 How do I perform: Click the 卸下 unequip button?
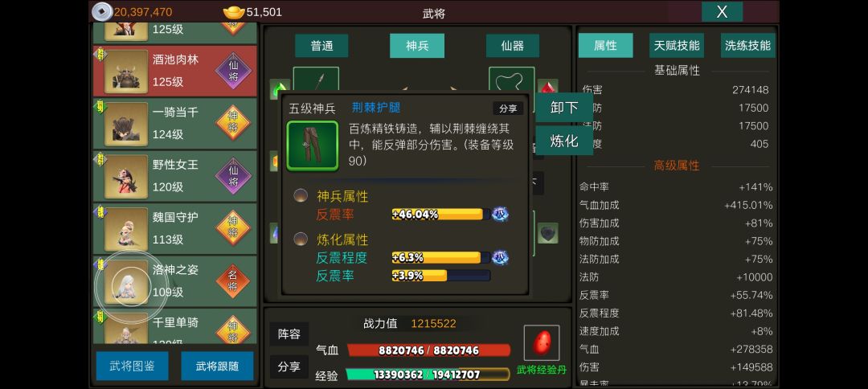pyautogui.click(x=563, y=108)
